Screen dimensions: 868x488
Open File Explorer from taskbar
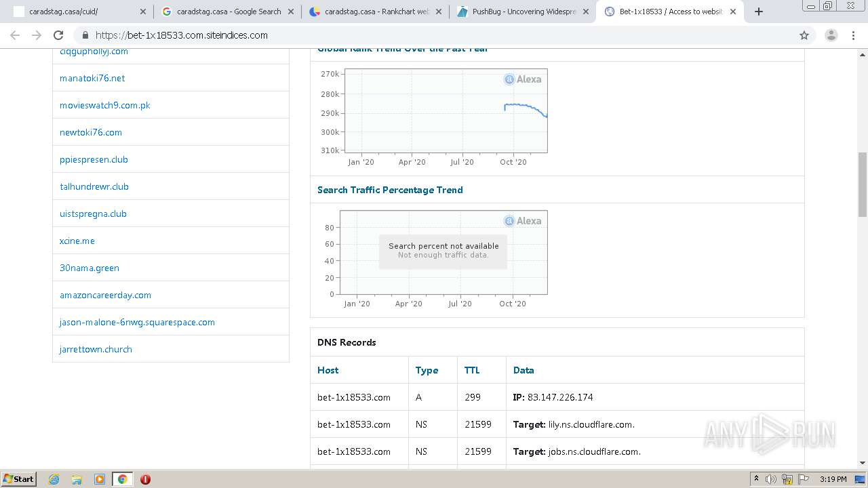[x=77, y=479]
